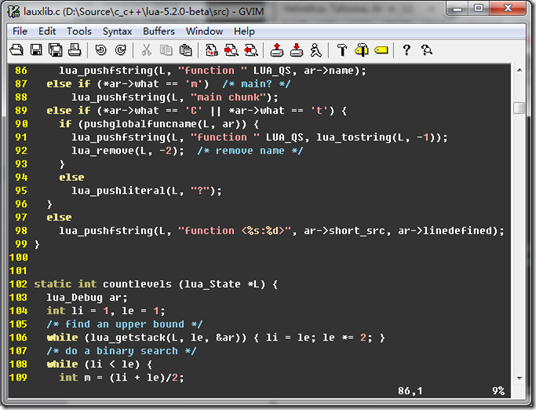Cut selection with the scissors icon

pos(146,50)
